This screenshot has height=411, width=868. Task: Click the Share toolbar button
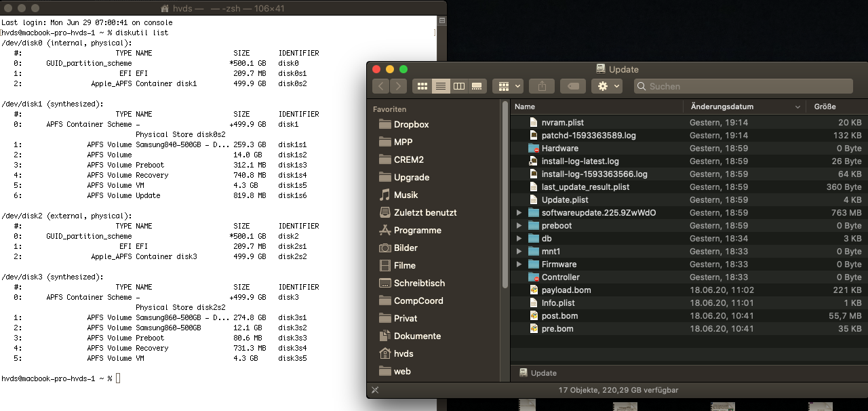(x=542, y=86)
